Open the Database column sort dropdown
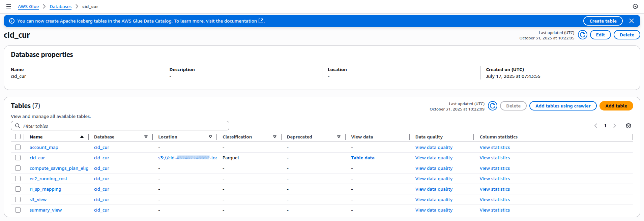Viewport: 644px width, 221px height. 146,137
